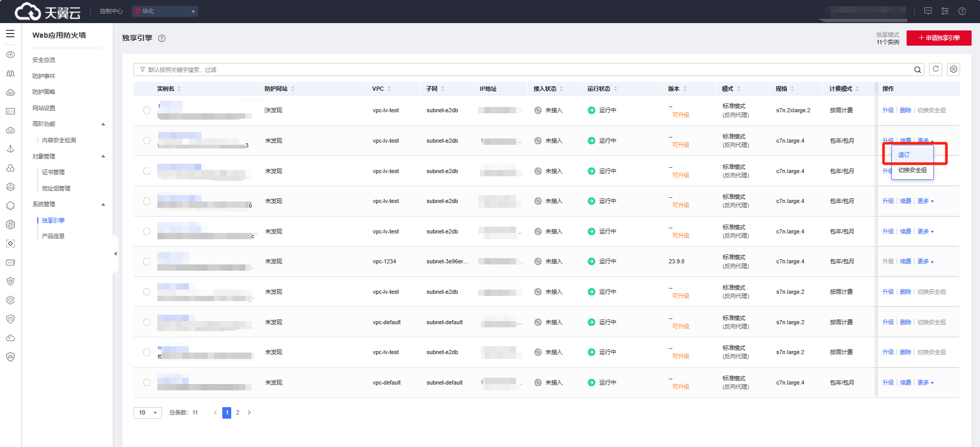Select radio button for vpc-1234 row

[x=147, y=262]
